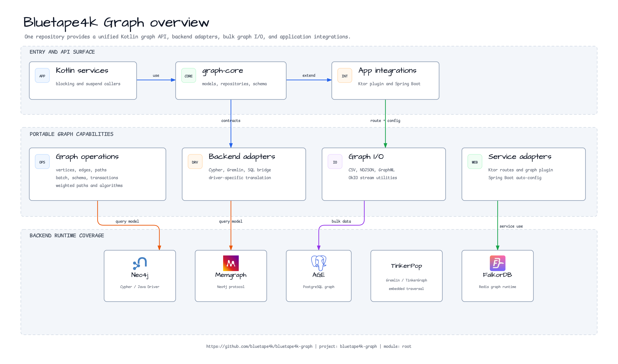The height and width of the screenshot is (364, 618).
Task: Click 'blocking and suspend callers' text
Action: [88, 84]
